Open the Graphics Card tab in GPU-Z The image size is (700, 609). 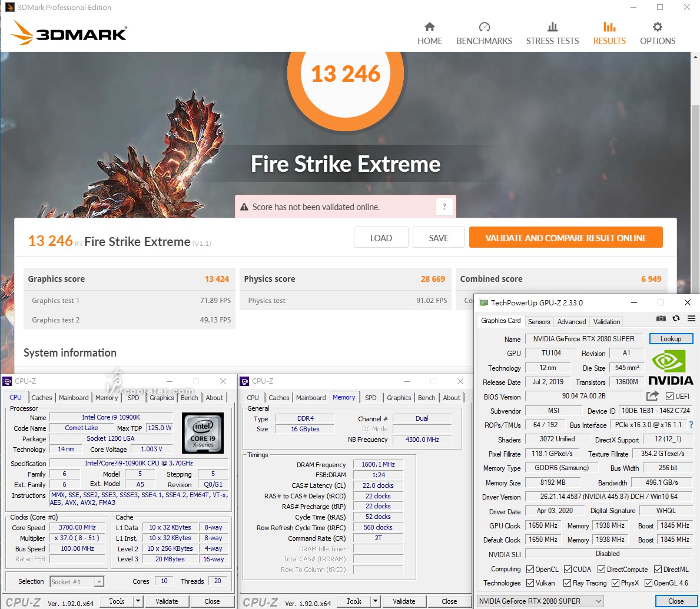coord(500,321)
